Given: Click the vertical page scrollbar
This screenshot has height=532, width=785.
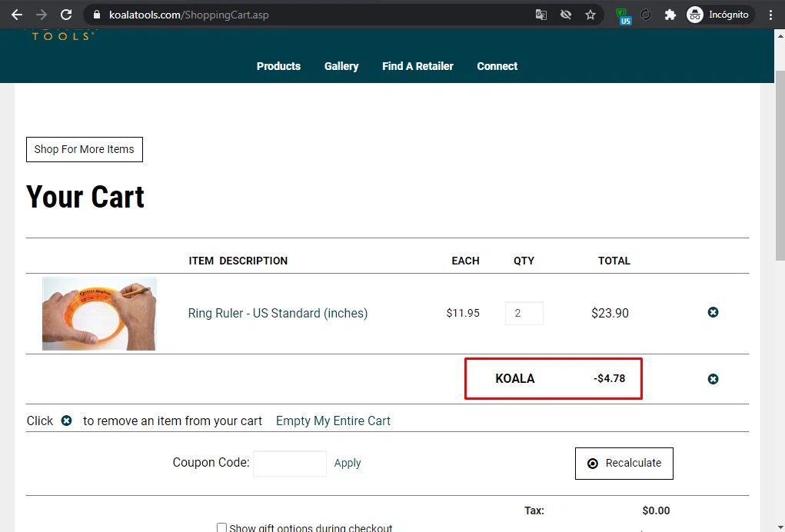Looking at the screenshot, I should (780, 165).
